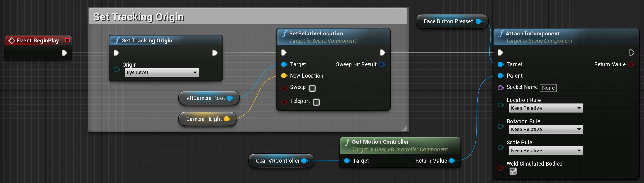Click SetRelativeLocation exec output pin

click(383, 53)
